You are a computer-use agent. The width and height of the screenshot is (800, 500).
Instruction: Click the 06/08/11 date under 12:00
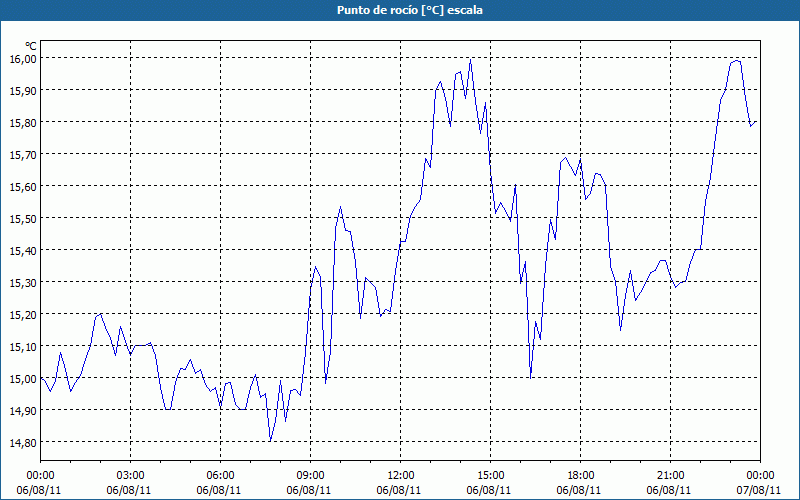(399, 490)
